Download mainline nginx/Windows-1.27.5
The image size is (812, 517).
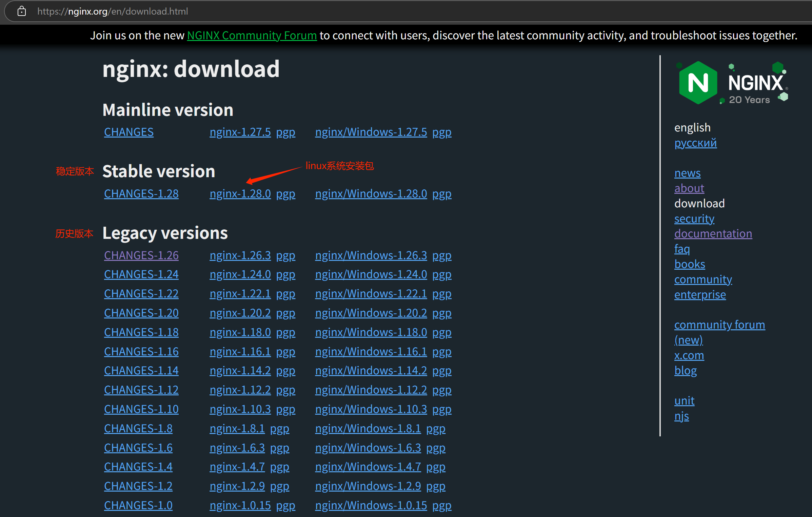[371, 132]
